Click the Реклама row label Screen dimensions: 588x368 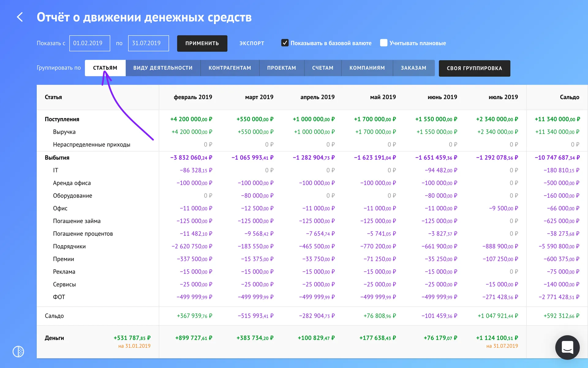64,272
